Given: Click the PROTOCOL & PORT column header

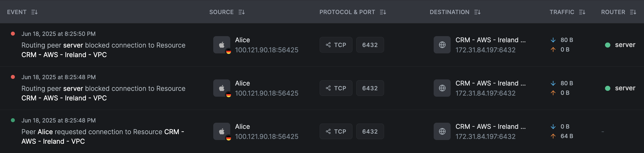Looking at the screenshot, I should tap(347, 12).
